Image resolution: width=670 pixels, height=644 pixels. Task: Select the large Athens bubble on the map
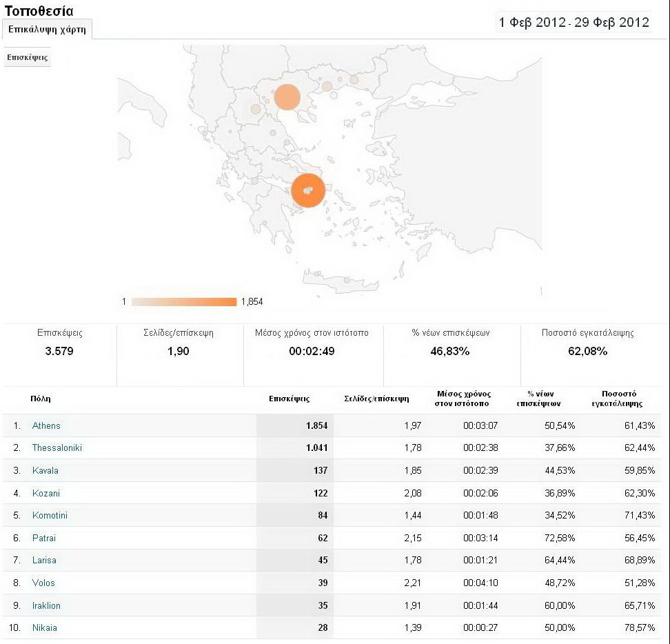(x=308, y=190)
